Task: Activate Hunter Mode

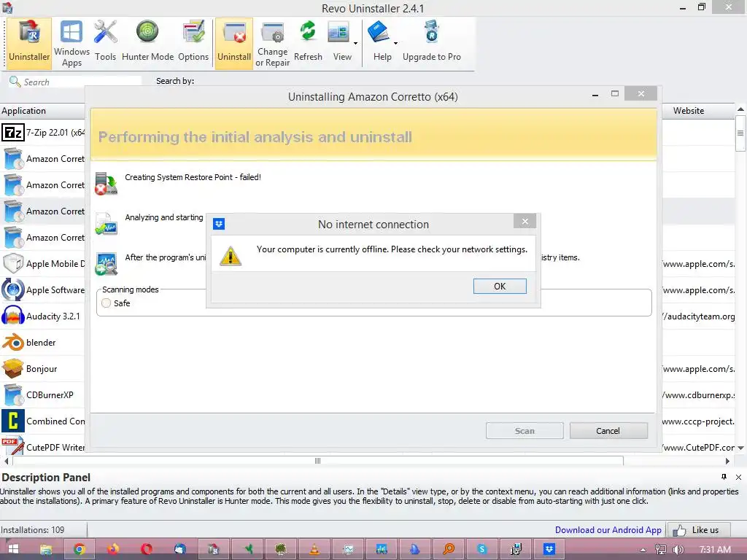Action: pos(147,43)
